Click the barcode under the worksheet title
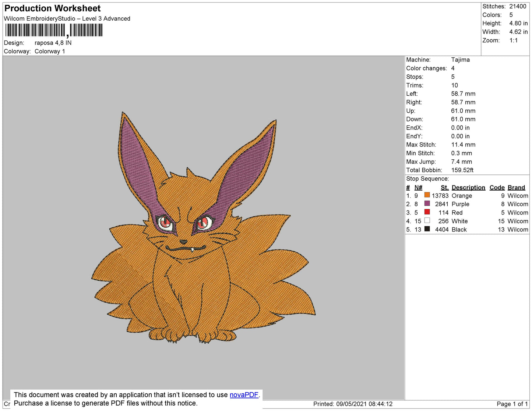The height and width of the screenshot is (411, 532). (x=54, y=30)
